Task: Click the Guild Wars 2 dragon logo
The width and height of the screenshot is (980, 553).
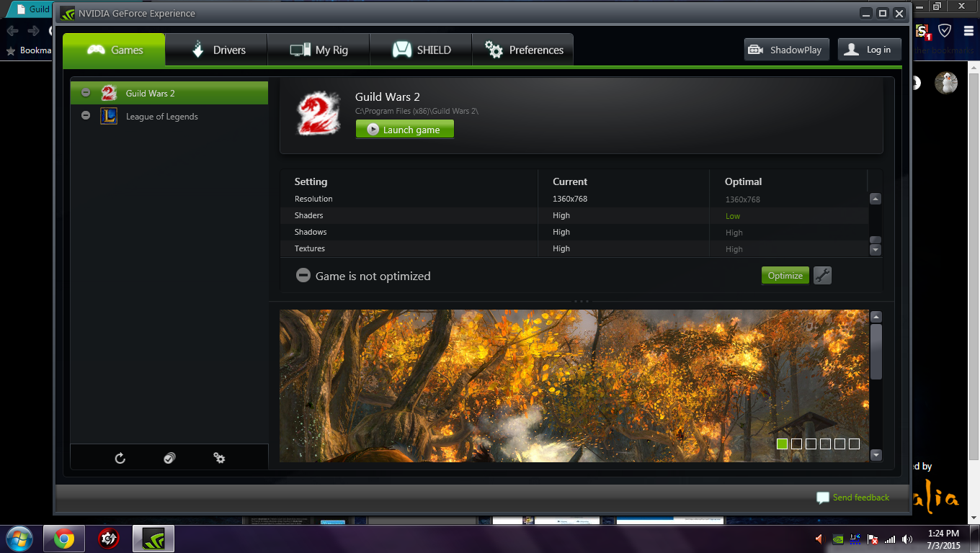Action: (x=318, y=114)
